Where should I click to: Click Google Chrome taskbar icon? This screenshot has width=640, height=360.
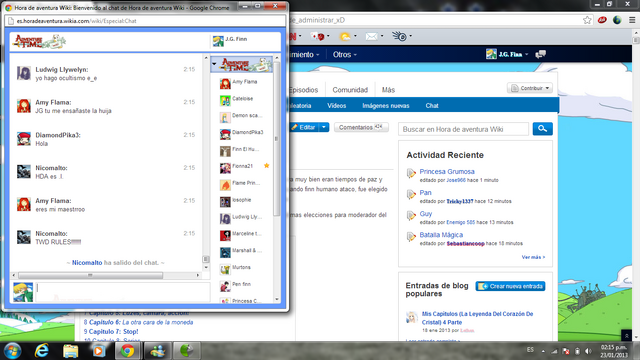click(127, 351)
